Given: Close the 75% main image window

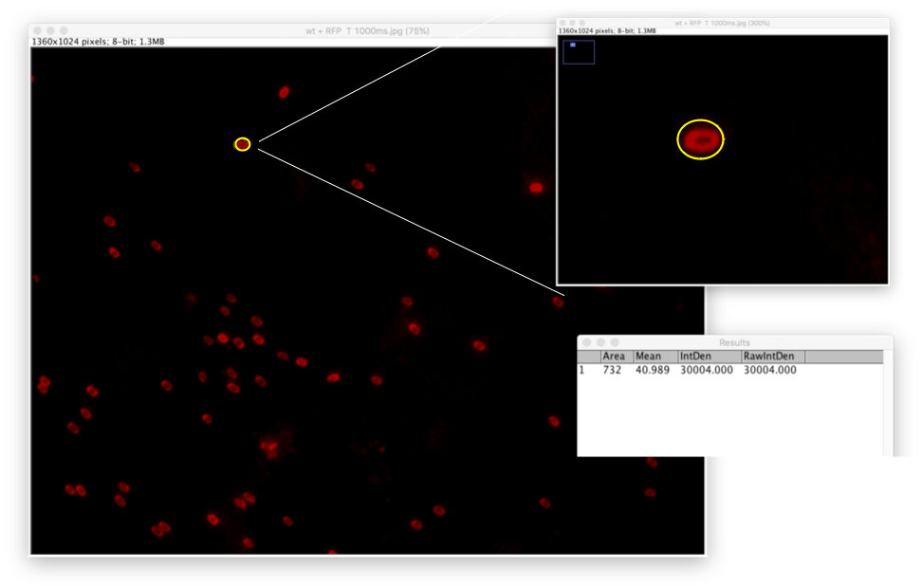Looking at the screenshot, I should click(x=37, y=31).
